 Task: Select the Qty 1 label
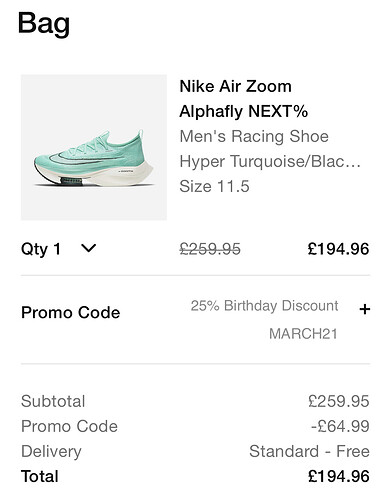(41, 249)
